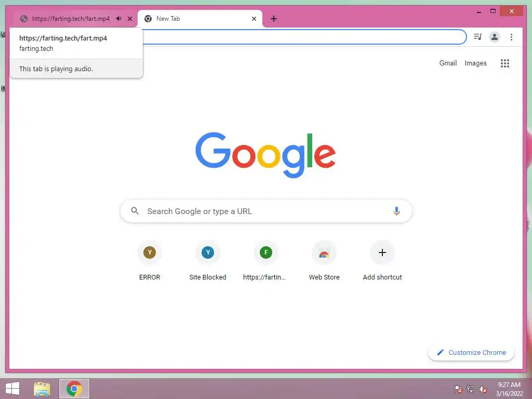Open the Google apps grid
532x399 pixels.
tap(505, 63)
